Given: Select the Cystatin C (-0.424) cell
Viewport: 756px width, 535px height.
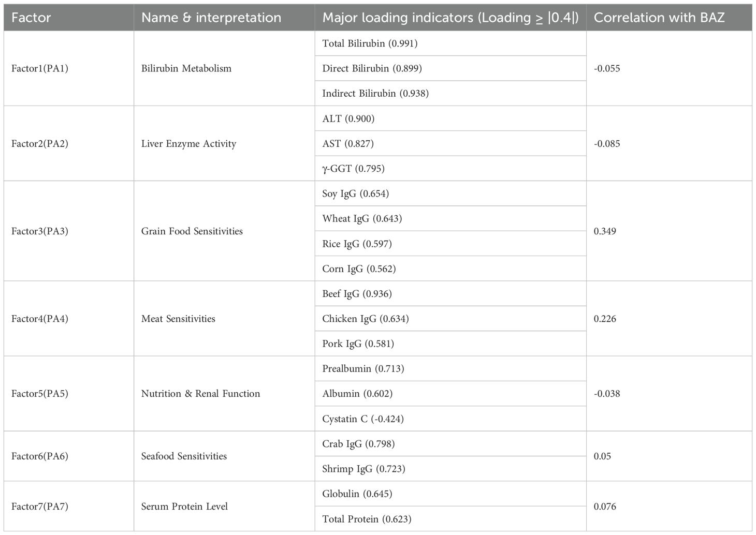Looking at the screenshot, I should (362, 419).
